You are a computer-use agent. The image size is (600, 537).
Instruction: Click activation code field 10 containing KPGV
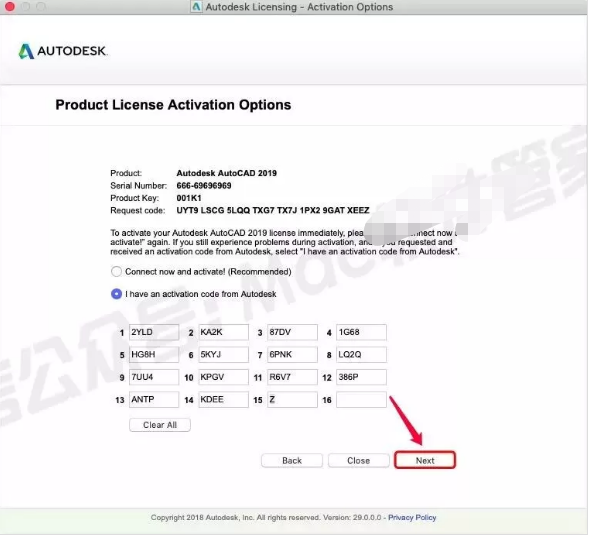(x=223, y=377)
